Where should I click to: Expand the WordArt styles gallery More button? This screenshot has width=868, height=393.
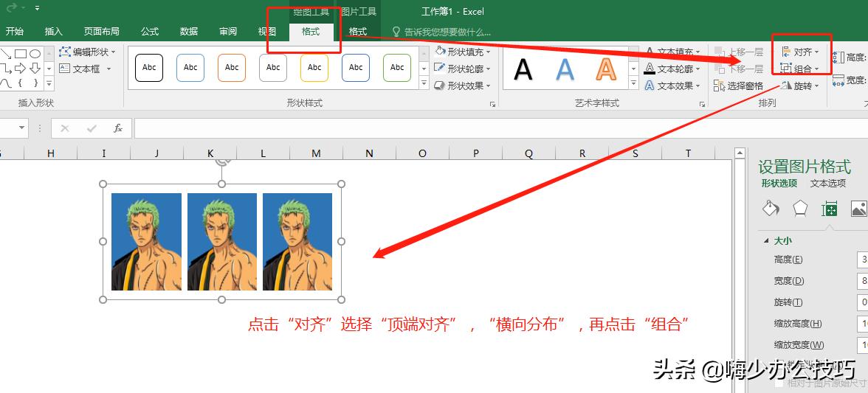(634, 83)
